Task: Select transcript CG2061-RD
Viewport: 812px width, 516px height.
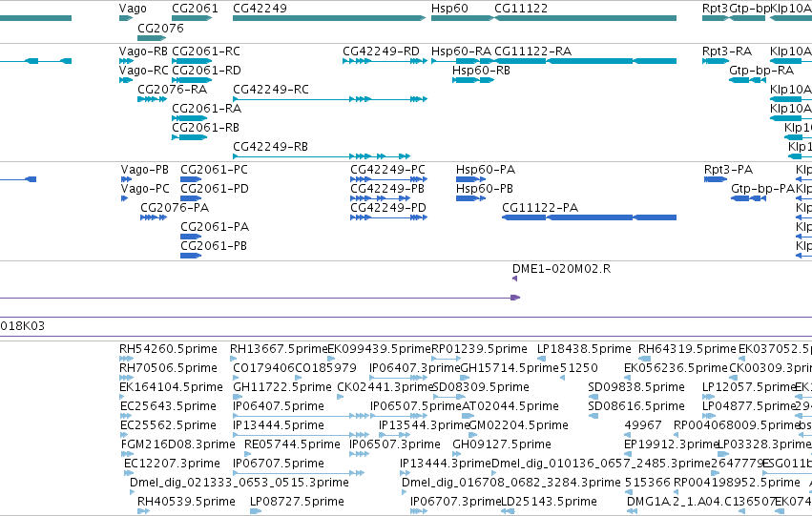Action: point(206,71)
